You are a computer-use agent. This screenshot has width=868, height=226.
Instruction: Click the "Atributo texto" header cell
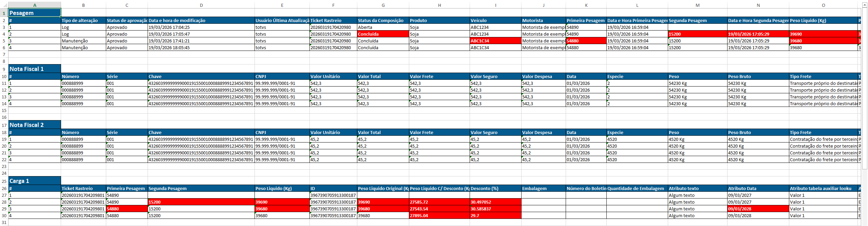point(698,188)
